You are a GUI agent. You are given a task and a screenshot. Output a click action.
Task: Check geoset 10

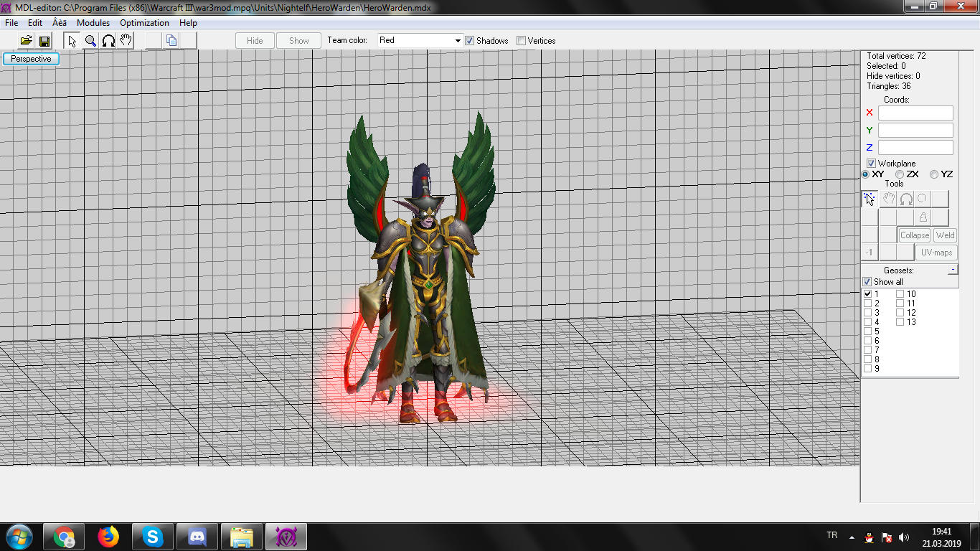point(900,294)
